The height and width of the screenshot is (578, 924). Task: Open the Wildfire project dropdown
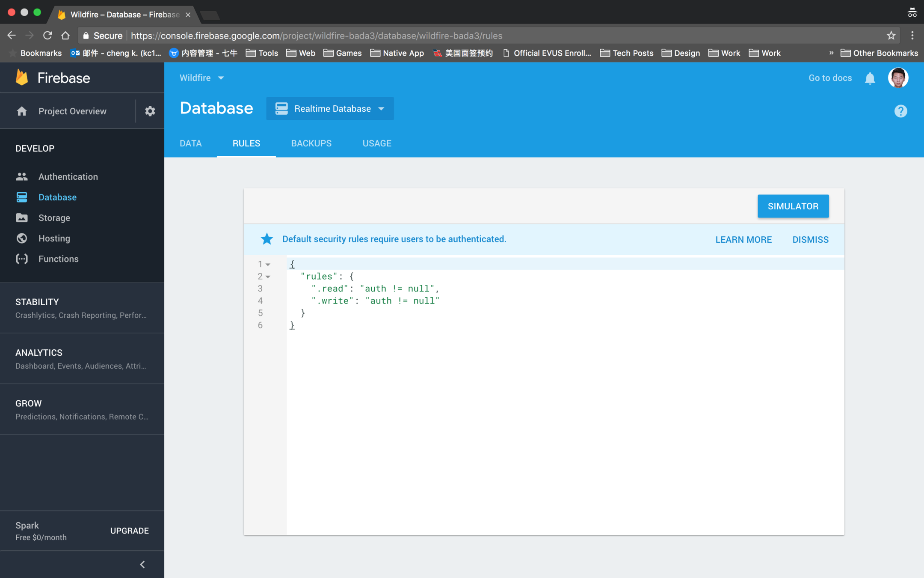pyautogui.click(x=202, y=78)
